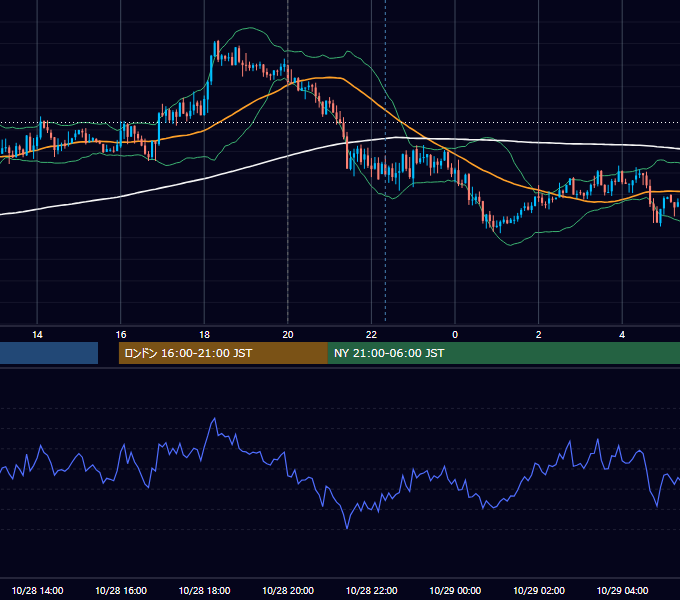The image size is (680, 600).
Task: Click the 10/29 00:00 time label
Action: point(455,590)
